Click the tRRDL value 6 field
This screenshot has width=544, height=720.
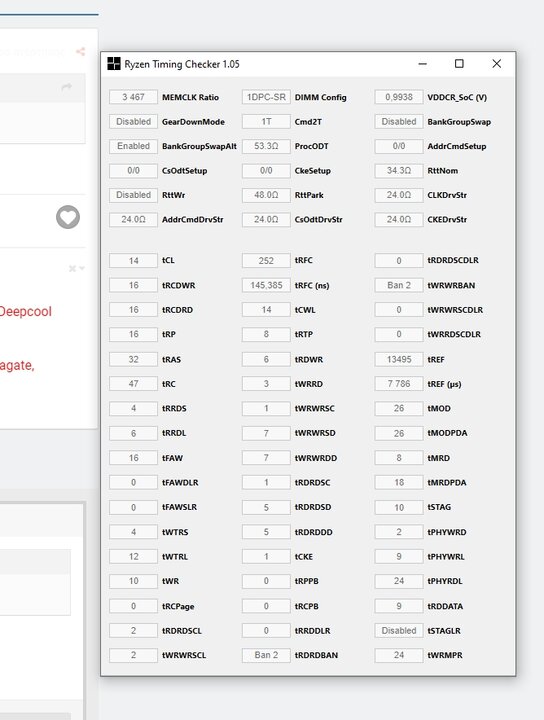(133, 433)
